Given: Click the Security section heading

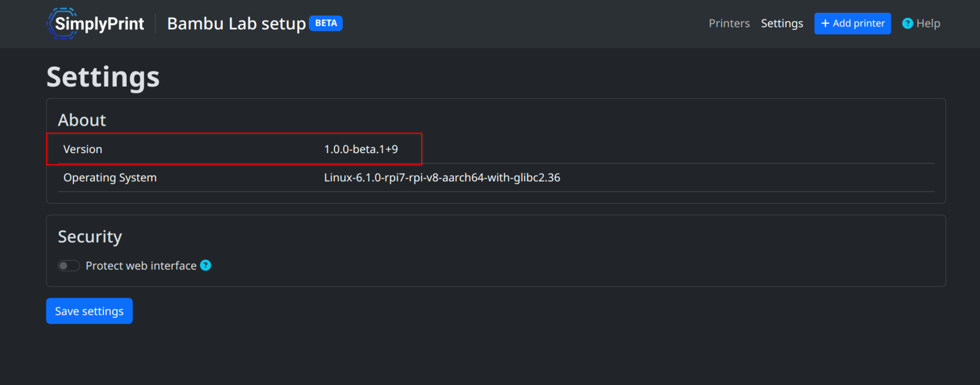Looking at the screenshot, I should [90, 237].
